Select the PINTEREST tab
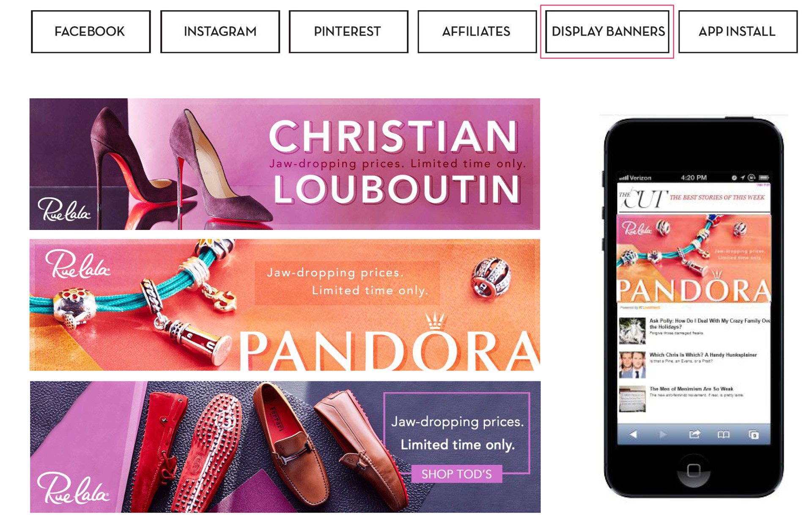Image resolution: width=812 pixels, height=529 pixels. tap(348, 32)
